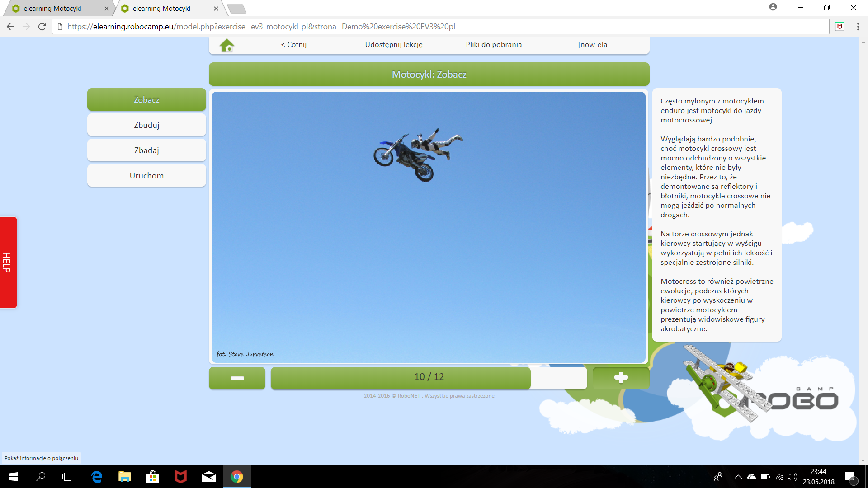The image size is (868, 488).
Task: Open 'Pliki do pobrania' downloads
Action: point(494,44)
